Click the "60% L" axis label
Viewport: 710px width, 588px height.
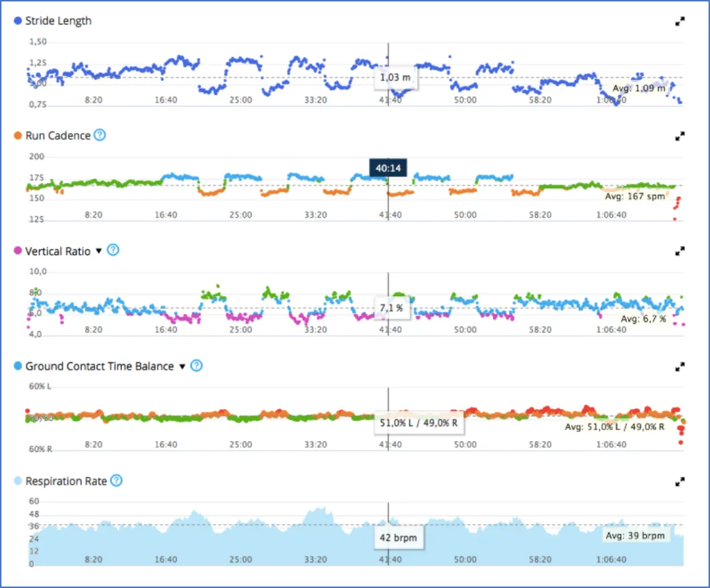(x=40, y=386)
